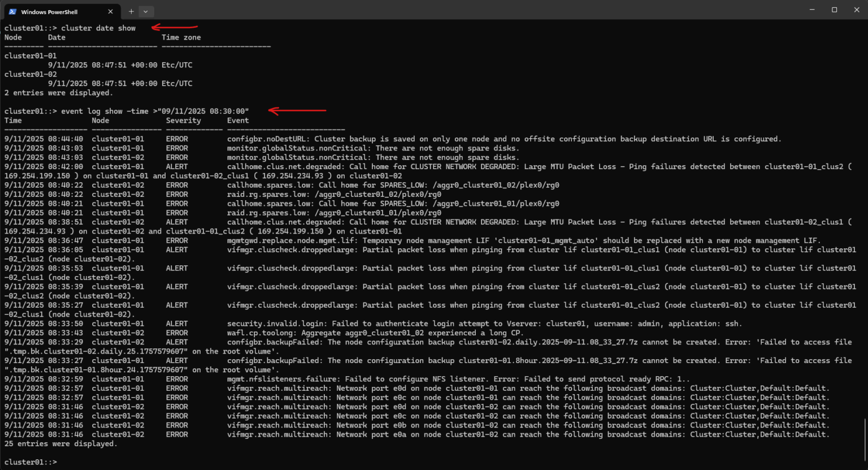Click the maximize icon in the title bar

[x=834, y=10]
